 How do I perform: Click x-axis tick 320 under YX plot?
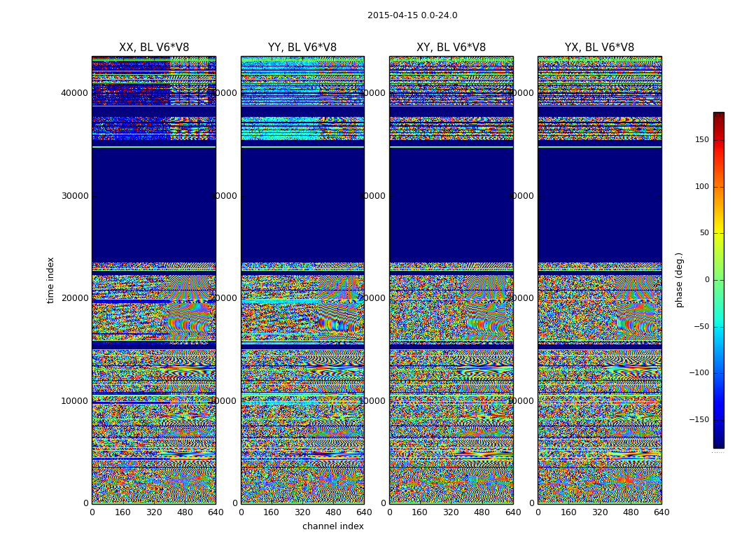(x=599, y=512)
